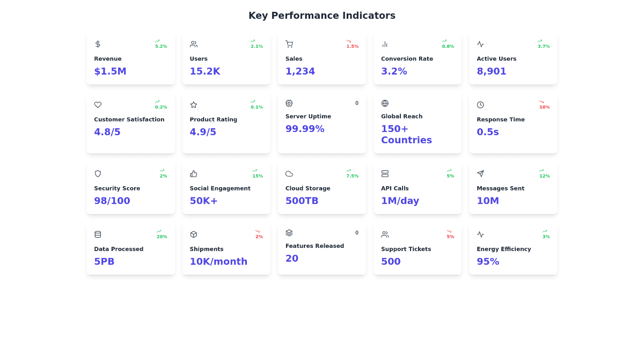This screenshot has height=338, width=644.
Task: Select the $1.5M Revenue value
Action: pyautogui.click(x=111, y=71)
